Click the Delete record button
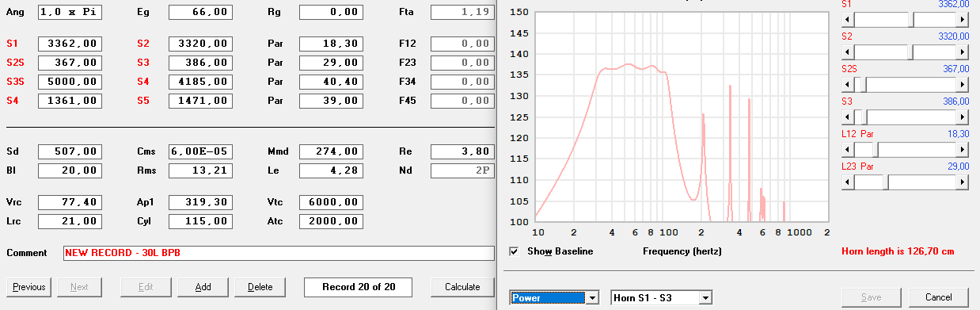This screenshot has height=310, width=980. click(260, 287)
